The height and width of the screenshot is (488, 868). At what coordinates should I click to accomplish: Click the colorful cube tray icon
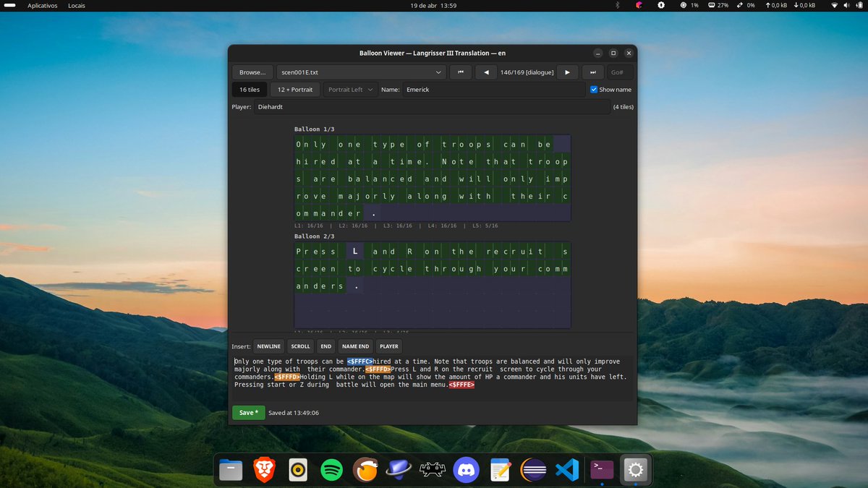pyautogui.click(x=639, y=5)
